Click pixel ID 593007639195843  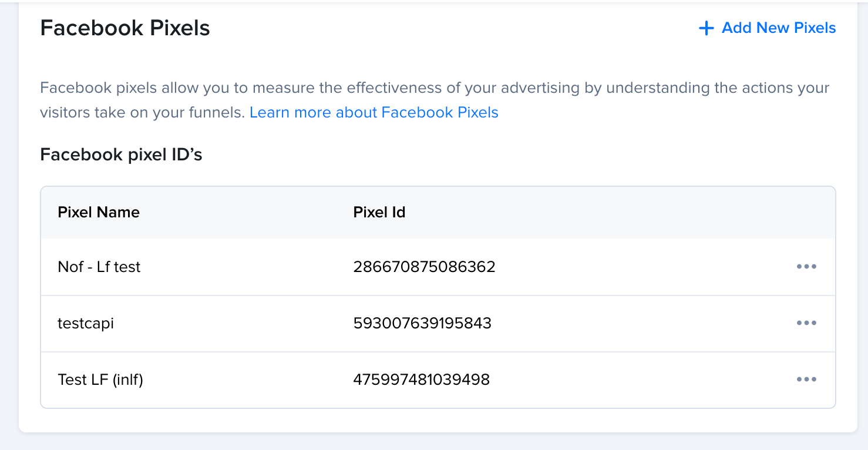pos(422,323)
